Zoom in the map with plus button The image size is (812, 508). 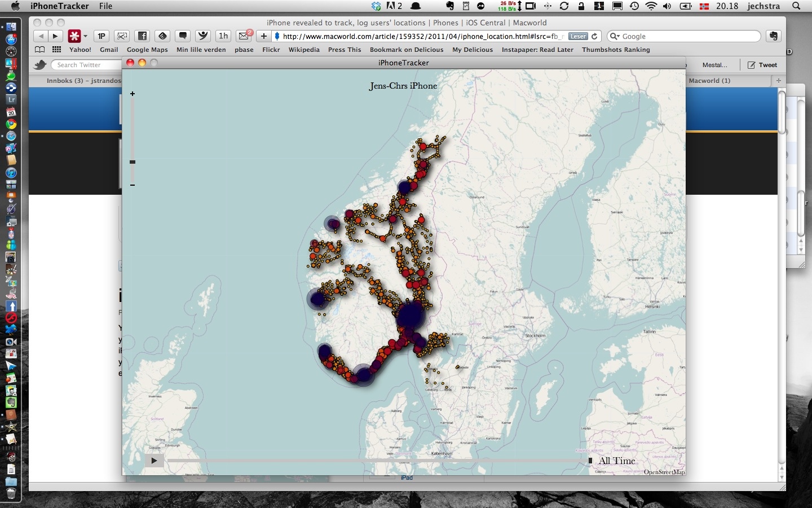(x=133, y=94)
